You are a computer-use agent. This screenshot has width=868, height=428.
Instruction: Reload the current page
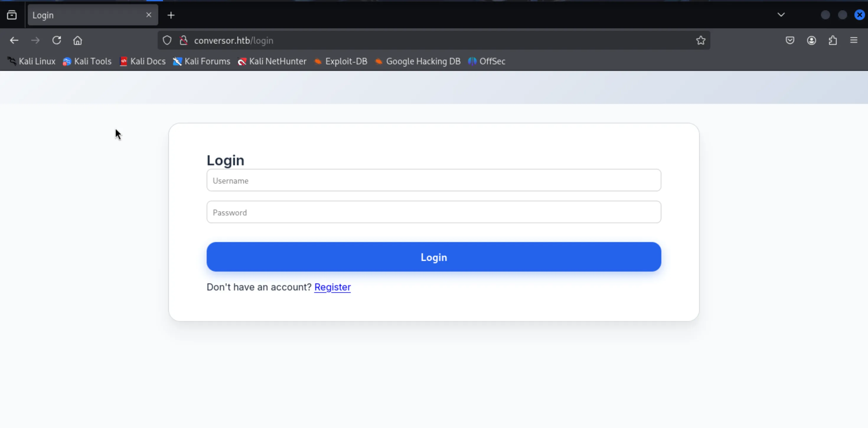pyautogui.click(x=57, y=40)
